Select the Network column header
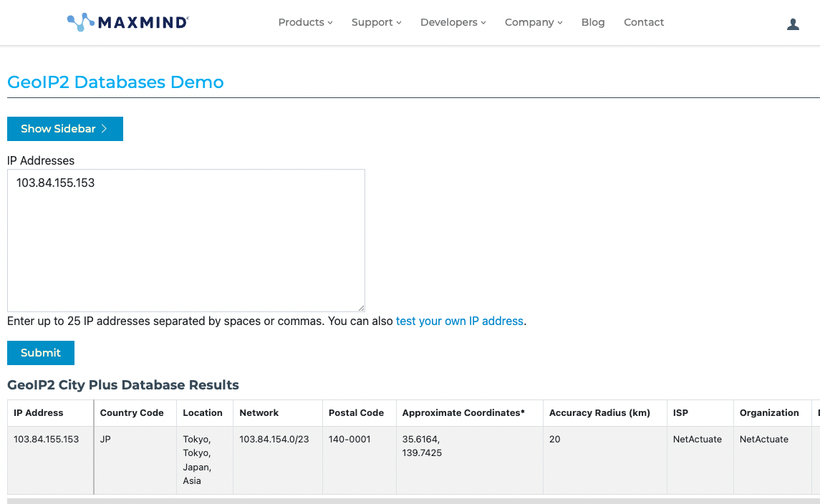Viewport: 820px width, 504px height. pos(278,413)
